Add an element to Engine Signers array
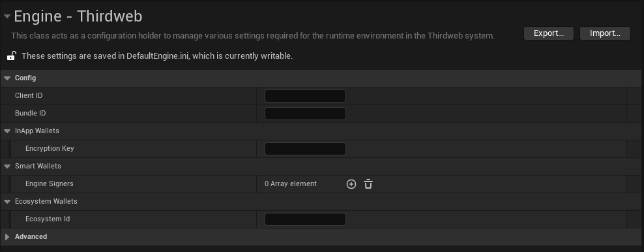This screenshot has height=252, width=644. click(x=351, y=184)
